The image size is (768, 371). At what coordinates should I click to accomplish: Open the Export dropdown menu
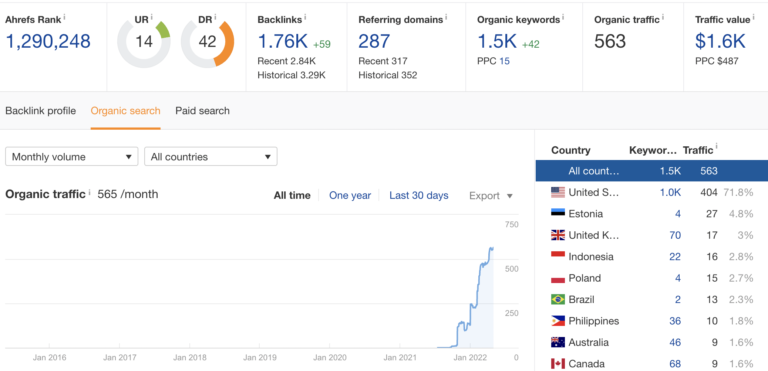(x=491, y=196)
